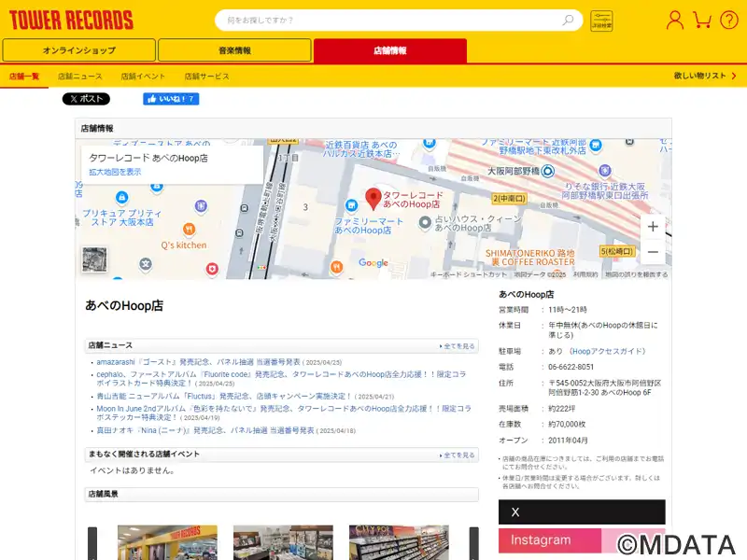The width and height of the screenshot is (747, 560).
Task: Click the previous arrow of store photos carousel
Action: [x=92, y=543]
